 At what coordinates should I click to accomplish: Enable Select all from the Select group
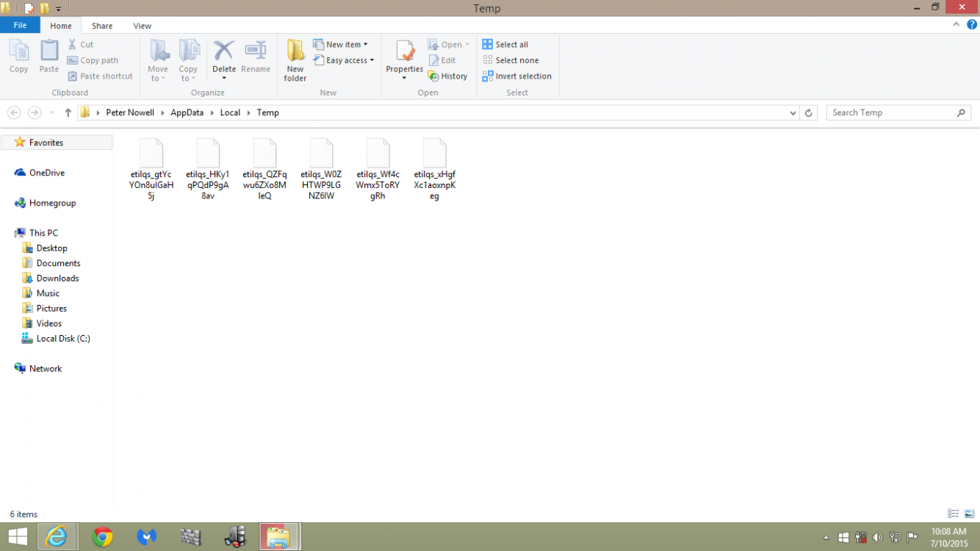pos(505,44)
